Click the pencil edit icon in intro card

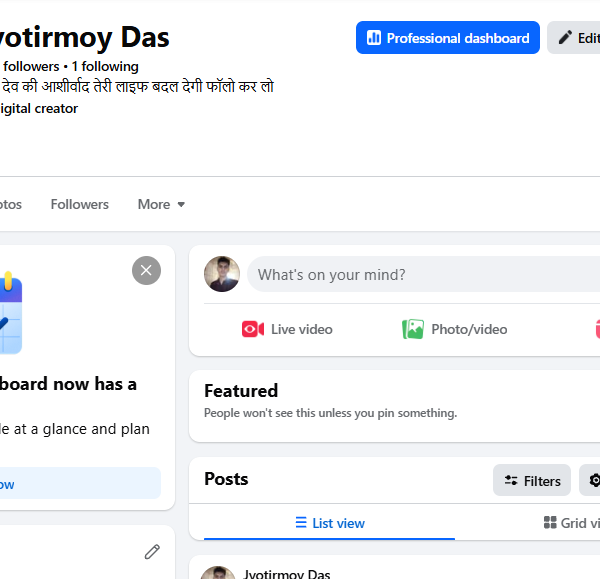tap(152, 551)
